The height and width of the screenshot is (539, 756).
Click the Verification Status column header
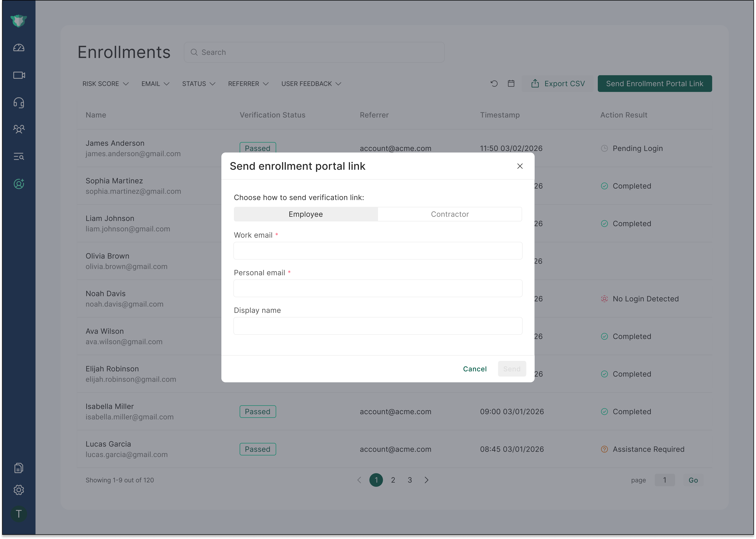click(x=272, y=115)
